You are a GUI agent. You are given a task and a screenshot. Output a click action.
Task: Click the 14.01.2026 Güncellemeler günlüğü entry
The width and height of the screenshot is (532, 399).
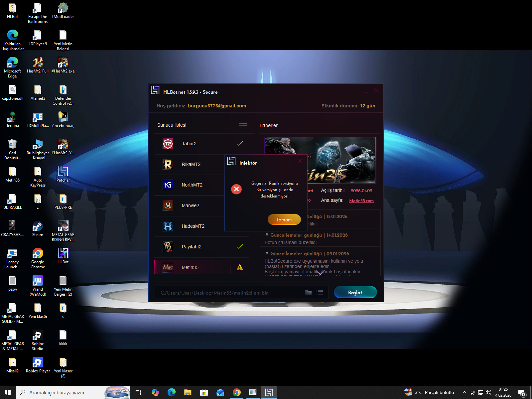tap(320, 237)
